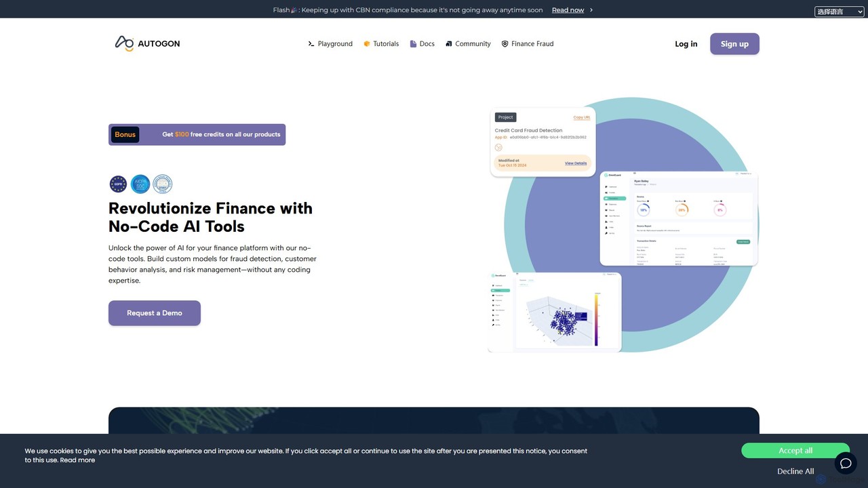This screenshot has width=868, height=488.
Task: Open the Tutorials menu item
Action: tap(381, 44)
